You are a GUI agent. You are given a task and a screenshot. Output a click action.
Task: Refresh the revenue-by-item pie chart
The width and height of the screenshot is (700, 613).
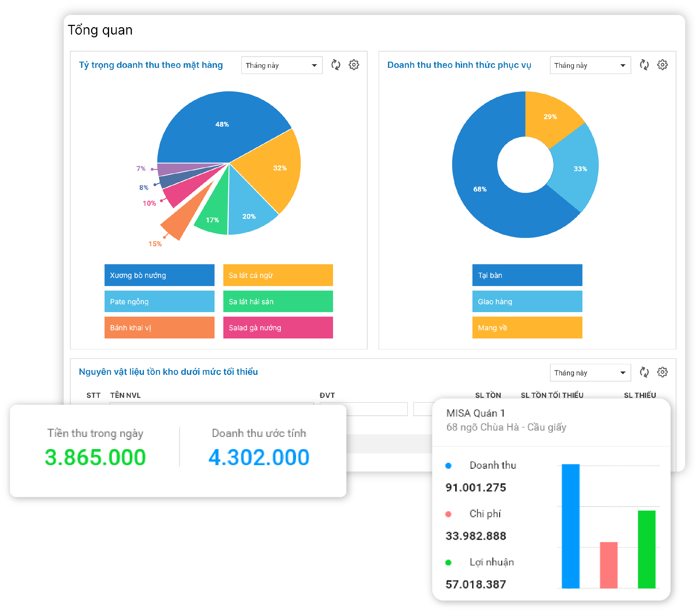pyautogui.click(x=336, y=65)
